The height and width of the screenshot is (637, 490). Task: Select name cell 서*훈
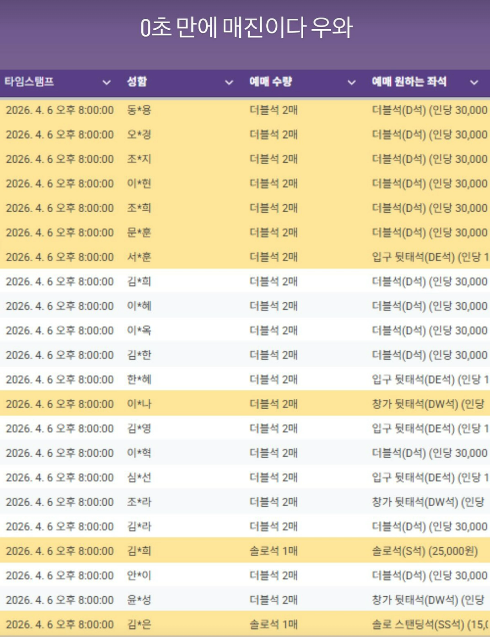(x=139, y=257)
